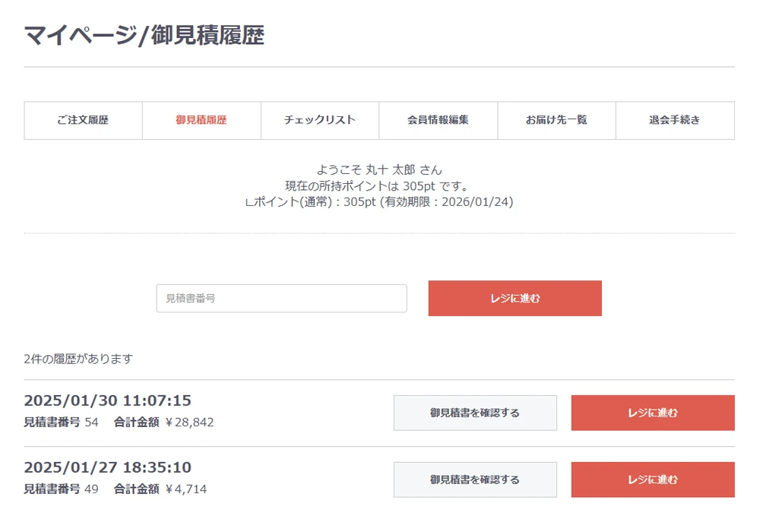Screen dimensions: 760x532
Task: Click the ようこそ 丸十 太郎 さん greeting
Action: point(379,170)
